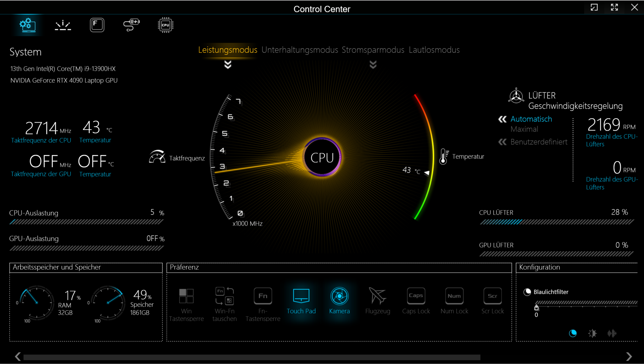Open the LED keyboard lighting page icon

point(63,25)
